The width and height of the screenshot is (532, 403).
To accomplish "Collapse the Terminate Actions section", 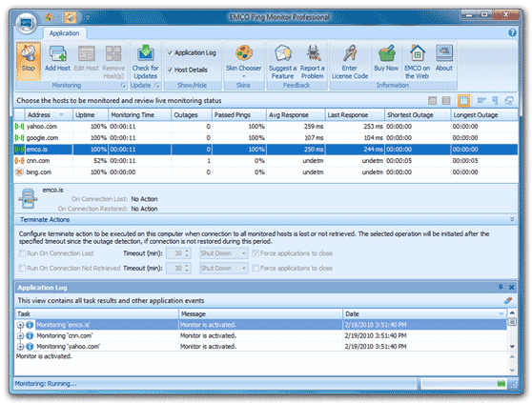I will click(x=512, y=219).
